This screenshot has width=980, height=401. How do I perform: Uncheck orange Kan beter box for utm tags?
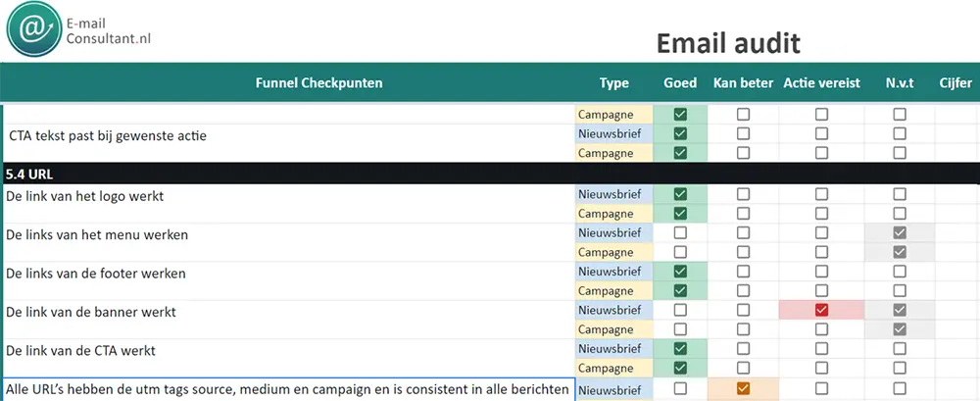point(743,388)
